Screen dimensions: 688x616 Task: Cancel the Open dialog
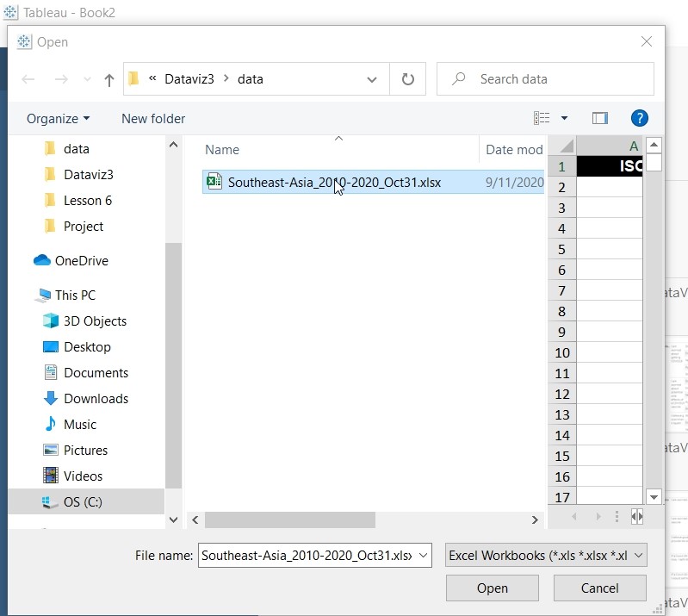coord(599,588)
